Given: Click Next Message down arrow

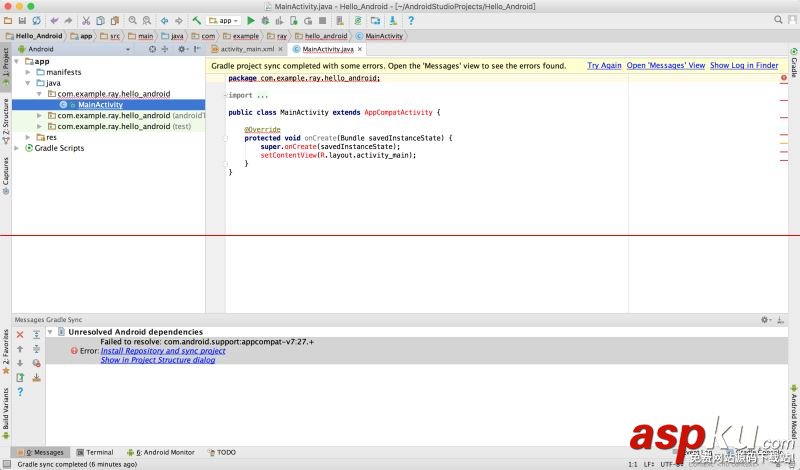Looking at the screenshot, I should [x=20, y=363].
